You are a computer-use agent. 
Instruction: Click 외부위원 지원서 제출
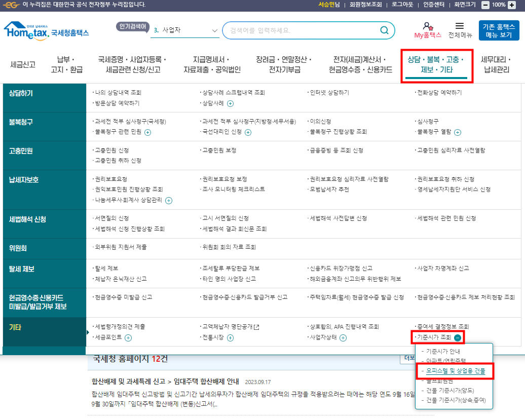[121, 247]
